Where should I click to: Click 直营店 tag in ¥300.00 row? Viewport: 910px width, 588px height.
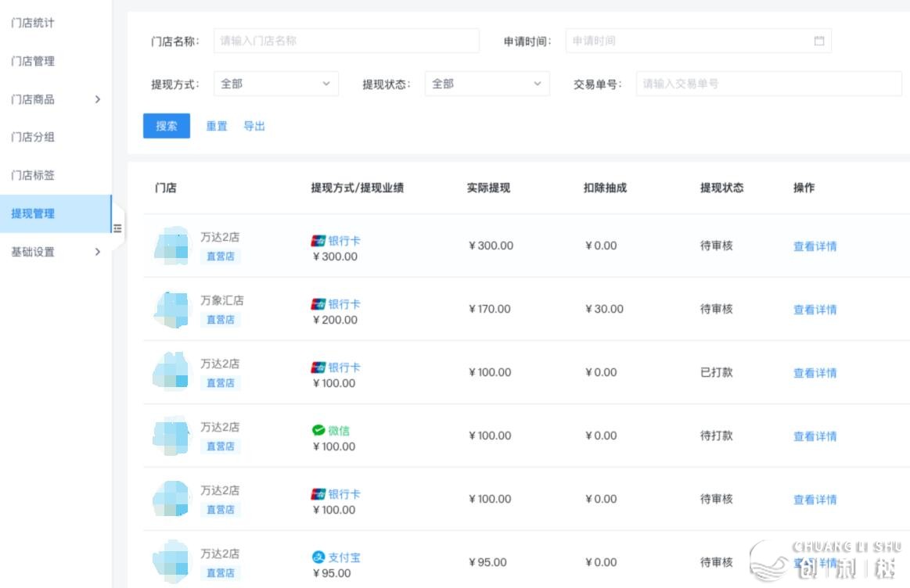[221, 256]
